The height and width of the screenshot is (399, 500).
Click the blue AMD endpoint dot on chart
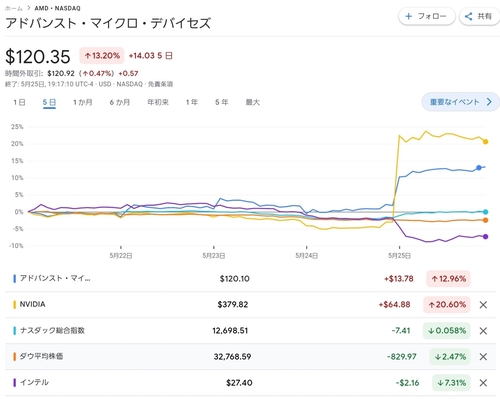tap(479, 168)
